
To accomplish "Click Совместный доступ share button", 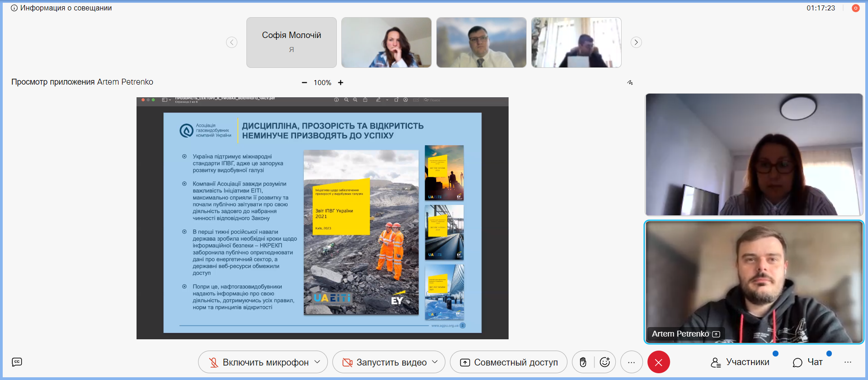I will click(509, 362).
